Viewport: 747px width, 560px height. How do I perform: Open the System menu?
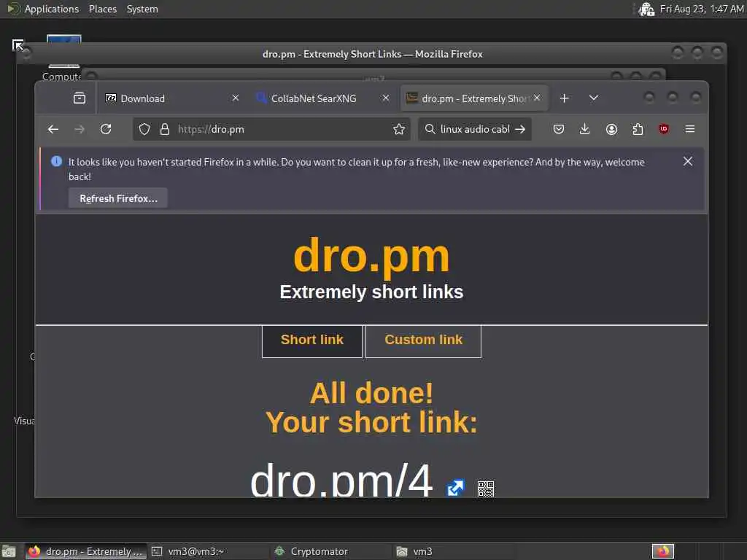[x=142, y=9]
